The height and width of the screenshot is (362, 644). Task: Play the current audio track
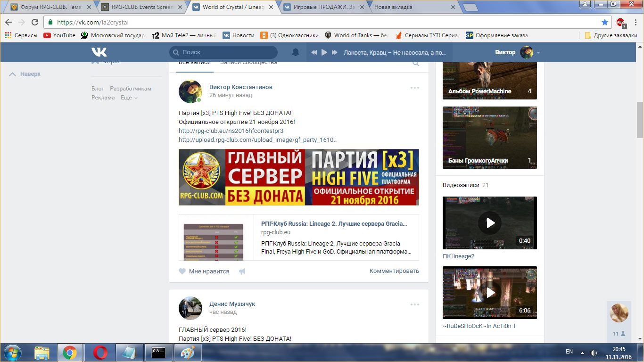pyautogui.click(x=324, y=52)
